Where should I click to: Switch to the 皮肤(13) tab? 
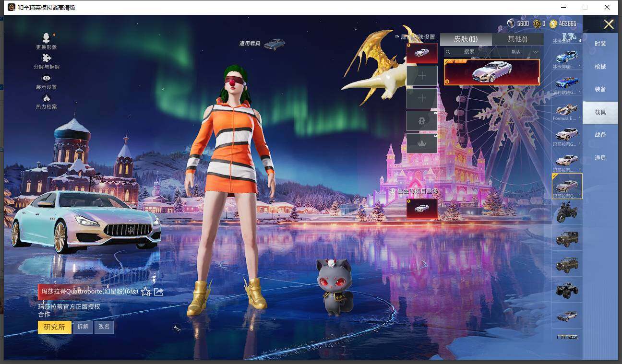(466, 39)
